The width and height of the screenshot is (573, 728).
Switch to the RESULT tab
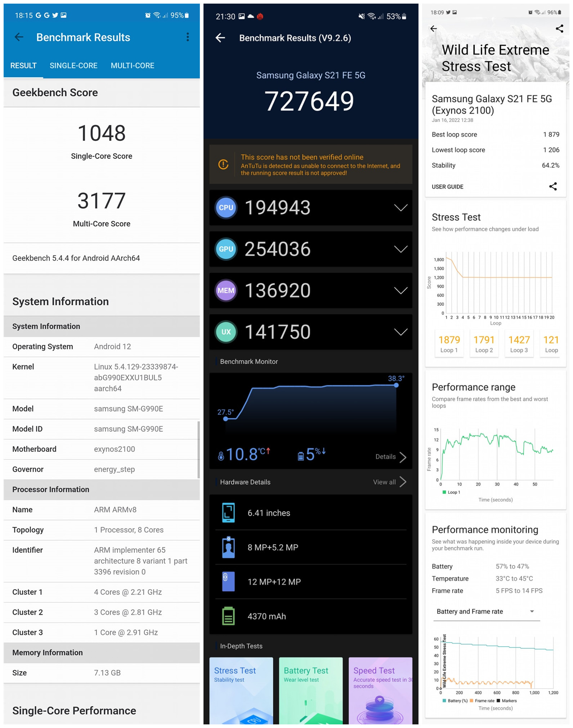[23, 66]
